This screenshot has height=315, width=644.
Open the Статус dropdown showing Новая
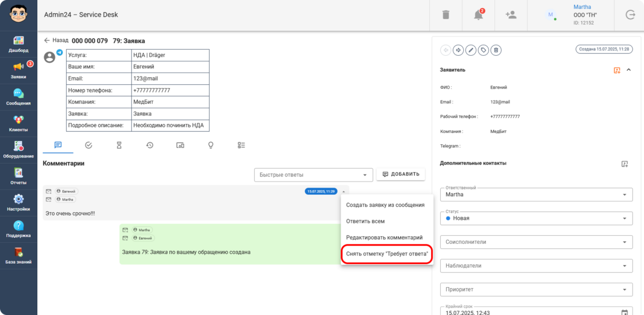tap(537, 218)
